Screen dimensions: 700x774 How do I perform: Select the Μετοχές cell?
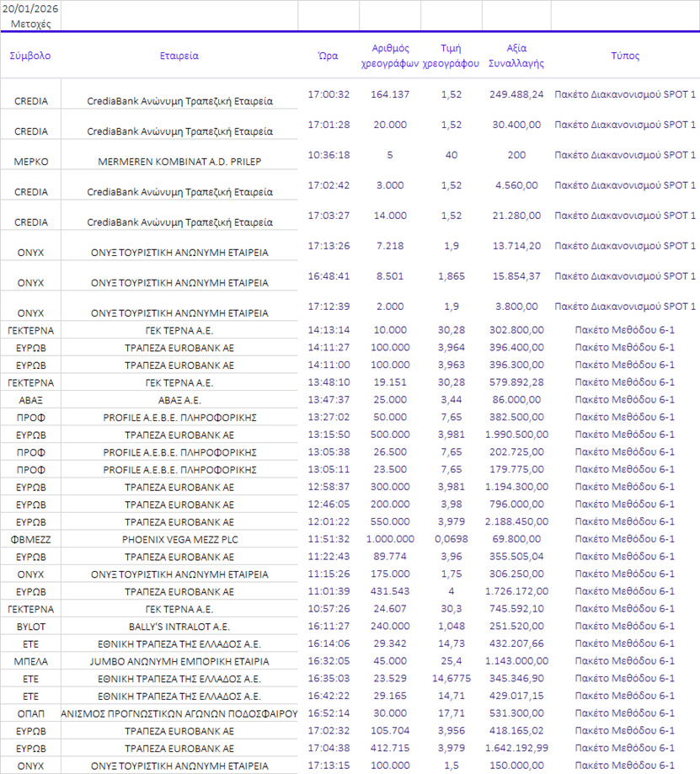tap(30, 24)
